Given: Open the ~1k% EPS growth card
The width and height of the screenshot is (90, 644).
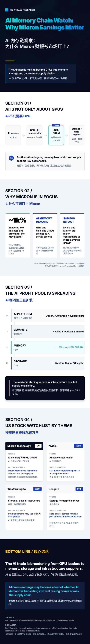Looking at the screenshot, I should [x=18, y=235].
